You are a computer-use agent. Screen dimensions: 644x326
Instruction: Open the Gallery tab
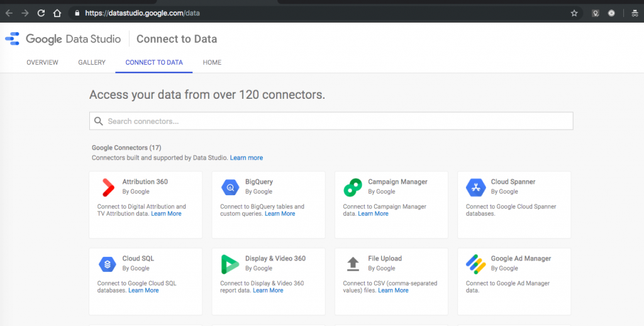(x=92, y=62)
